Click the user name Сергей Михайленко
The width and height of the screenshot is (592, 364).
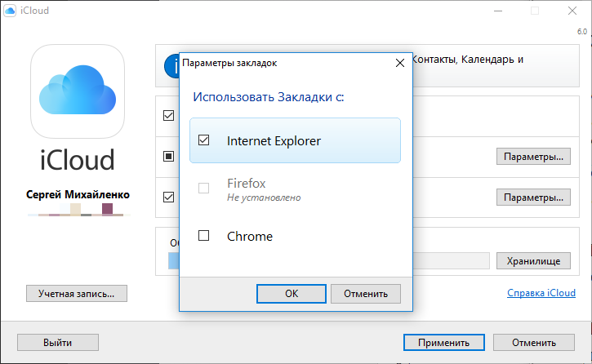(78, 194)
